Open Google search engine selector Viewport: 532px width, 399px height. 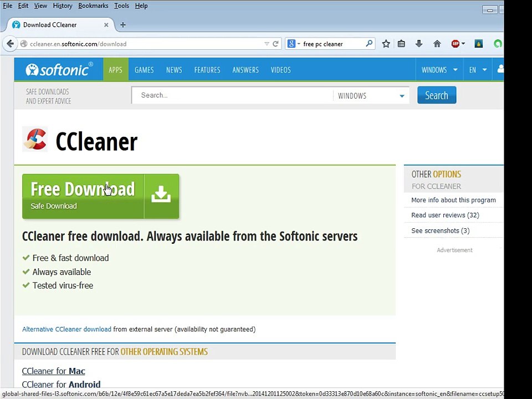pyautogui.click(x=294, y=44)
